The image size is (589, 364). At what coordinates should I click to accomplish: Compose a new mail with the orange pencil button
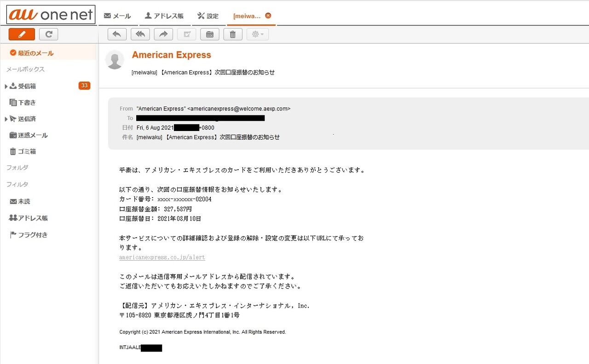tap(22, 34)
